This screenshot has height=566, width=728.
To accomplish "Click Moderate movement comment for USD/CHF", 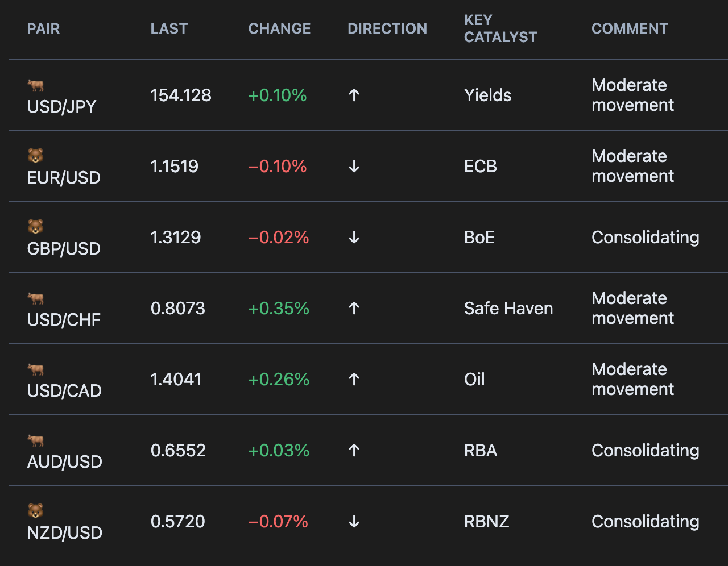I will click(x=633, y=308).
